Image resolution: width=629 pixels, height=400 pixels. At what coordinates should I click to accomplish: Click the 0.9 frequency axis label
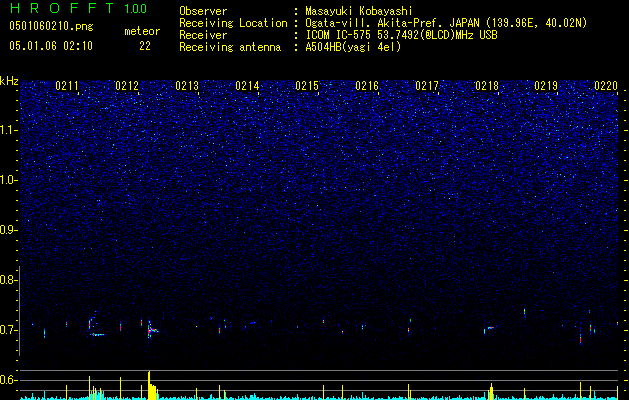[8, 230]
